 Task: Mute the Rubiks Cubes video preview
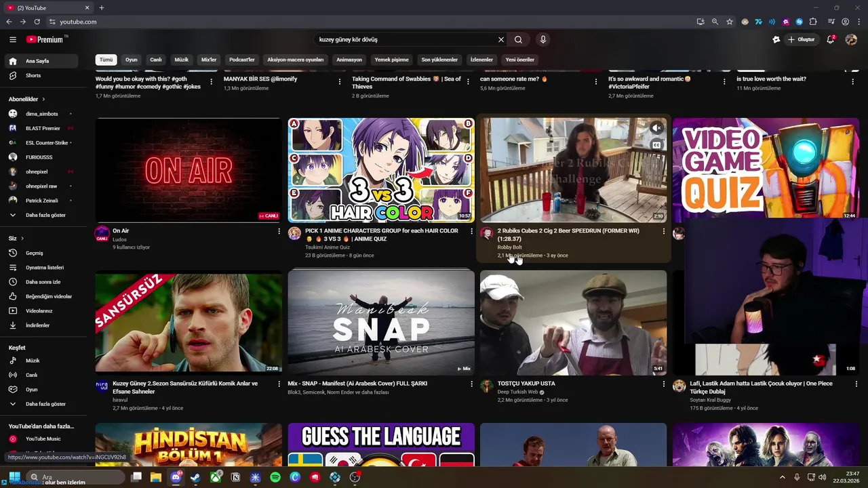tap(656, 128)
